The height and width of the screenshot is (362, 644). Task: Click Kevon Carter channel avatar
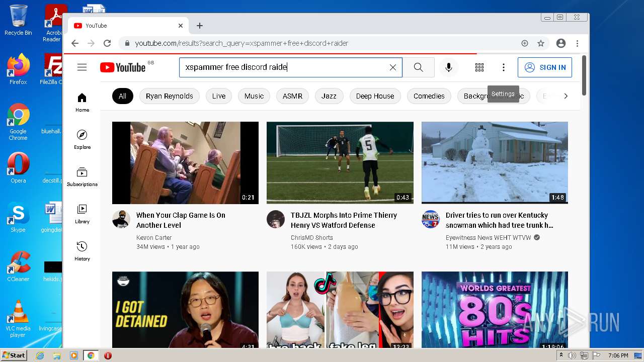(121, 219)
